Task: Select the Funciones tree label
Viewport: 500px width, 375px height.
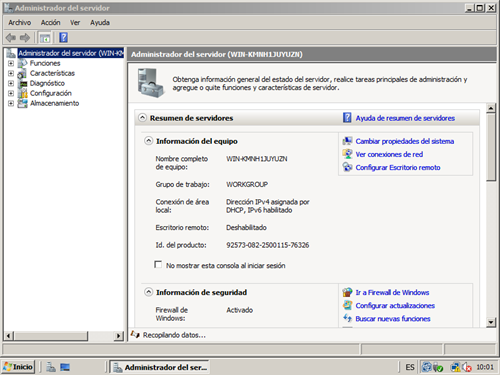Action: 45,63
